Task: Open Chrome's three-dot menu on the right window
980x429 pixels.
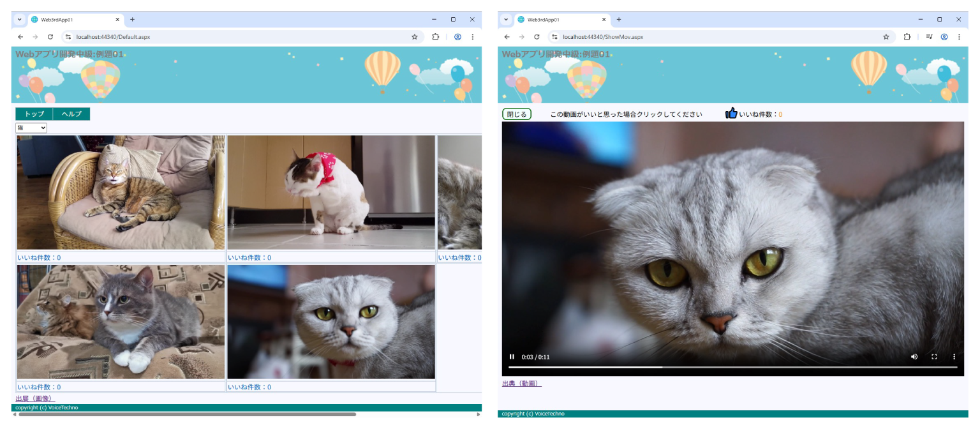Action: (x=960, y=36)
